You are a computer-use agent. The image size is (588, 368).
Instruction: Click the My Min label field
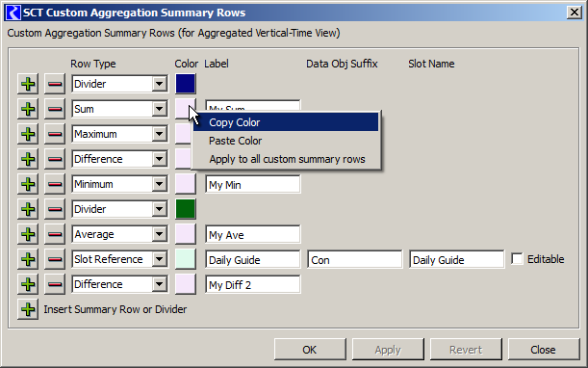[x=253, y=184]
